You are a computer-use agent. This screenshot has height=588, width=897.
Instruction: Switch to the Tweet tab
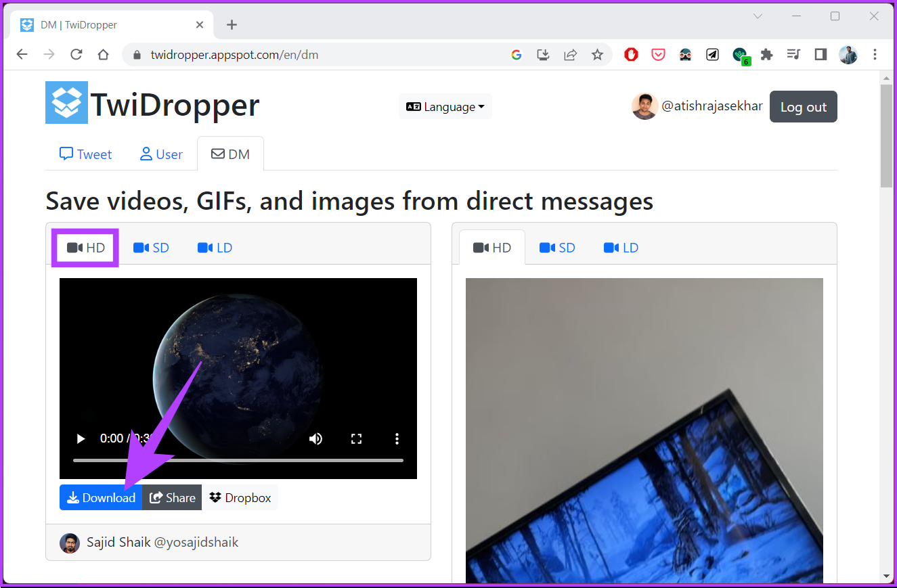(x=85, y=154)
